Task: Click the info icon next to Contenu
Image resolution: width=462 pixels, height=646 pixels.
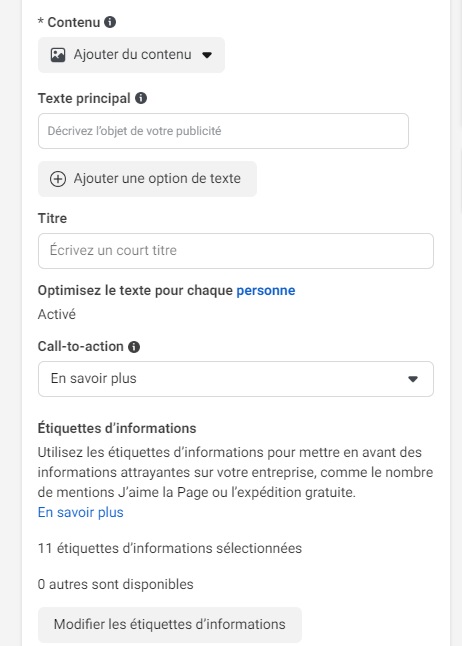Action: 110,22
